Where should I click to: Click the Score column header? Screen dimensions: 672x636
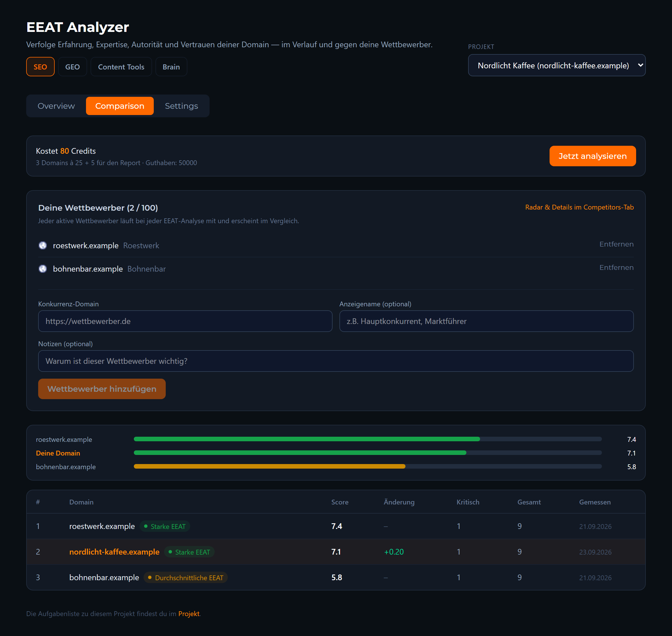[340, 502]
